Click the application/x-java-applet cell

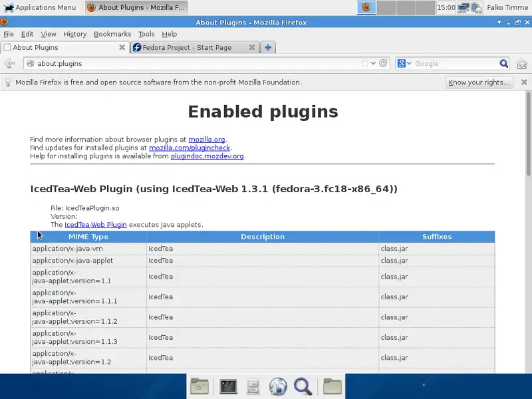point(88,261)
